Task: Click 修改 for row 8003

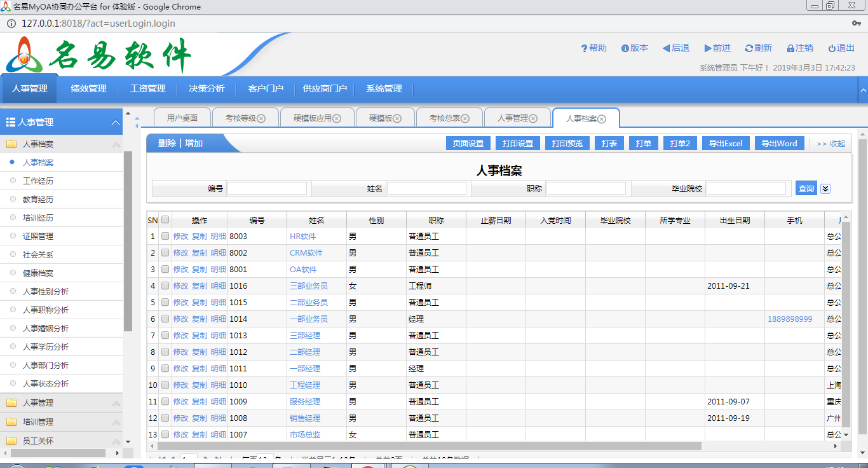Action: (x=181, y=236)
